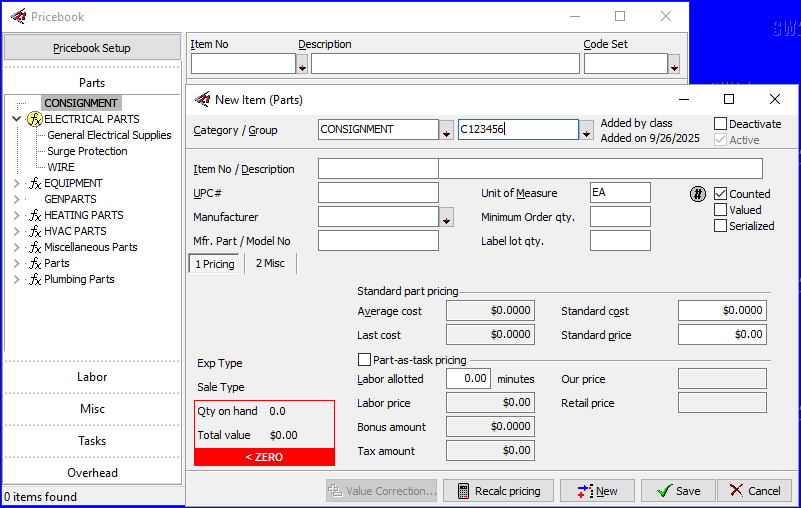Viewport: 801px width, 508px height.
Task: Click the hash (#) icon beside Counted
Action: [698, 194]
